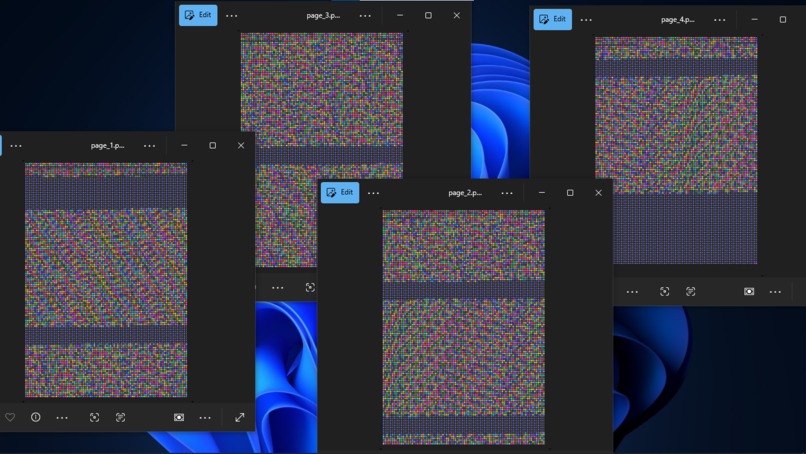Maximize the page_4 window
The image size is (806, 454).
(783, 20)
